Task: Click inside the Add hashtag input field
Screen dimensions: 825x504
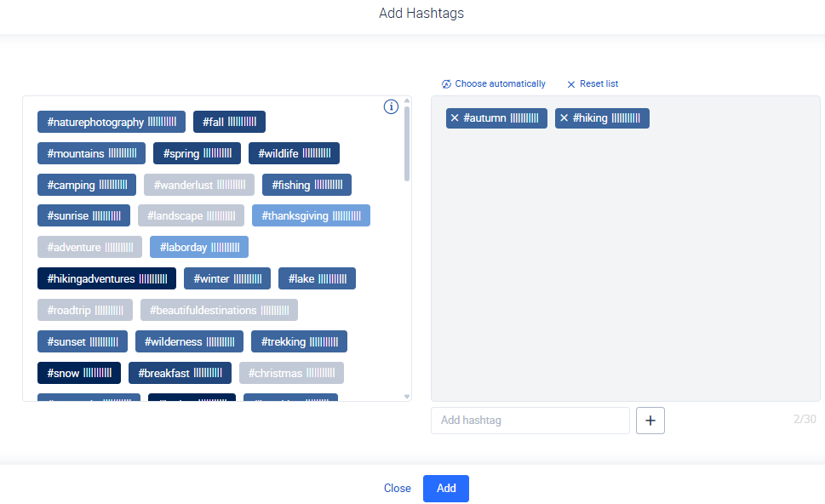Action: pyautogui.click(x=528, y=420)
